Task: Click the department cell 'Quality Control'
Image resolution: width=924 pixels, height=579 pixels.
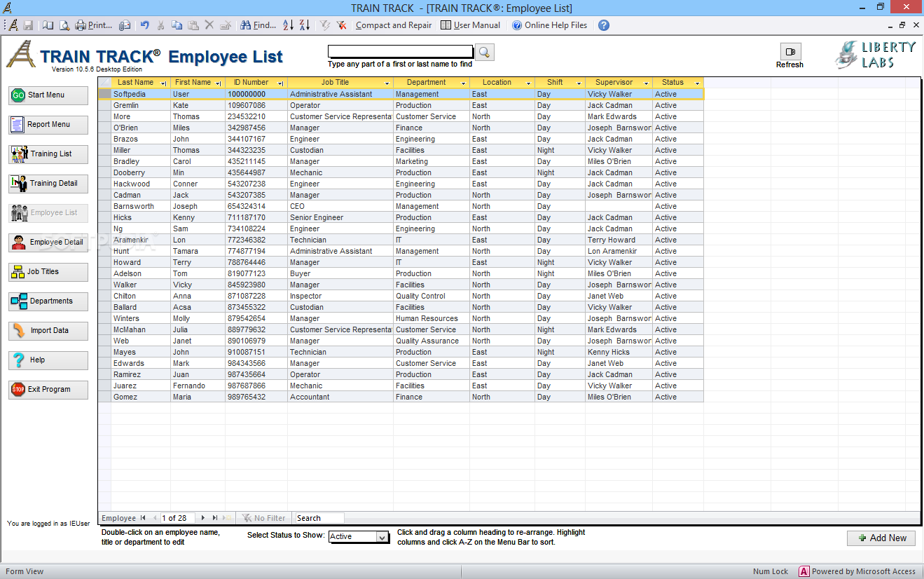Action: click(x=432, y=296)
